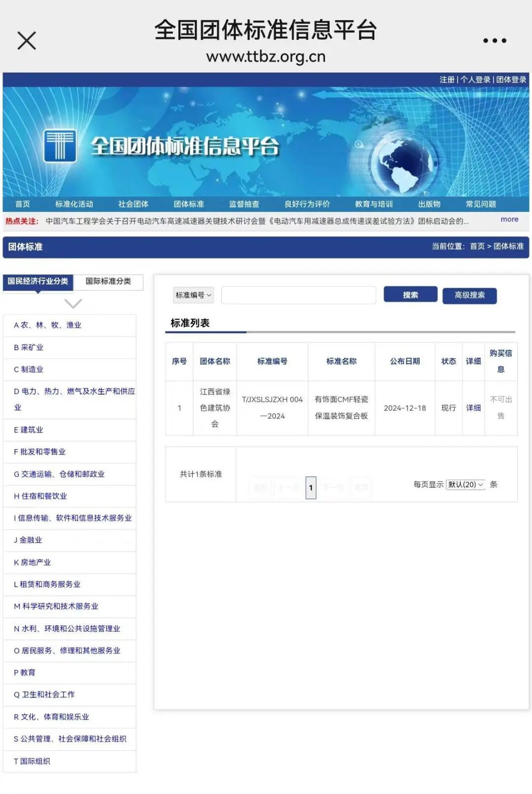Click the platform logo icon in banner

coord(60,146)
